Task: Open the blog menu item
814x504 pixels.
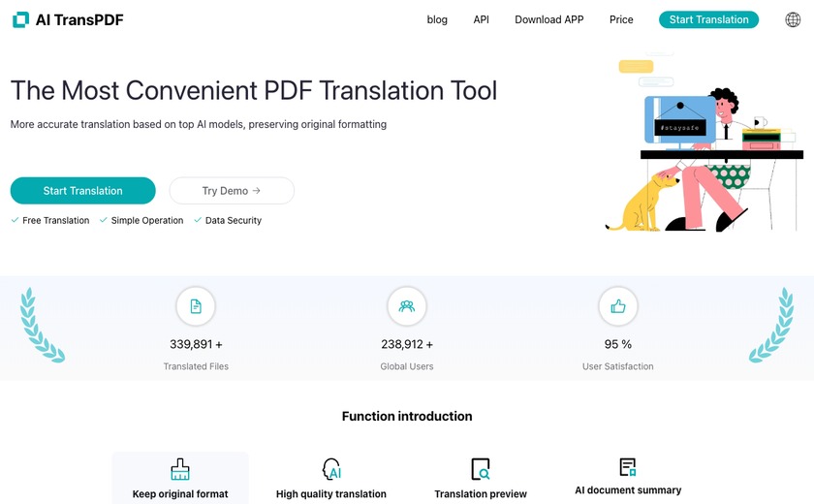Action: pyautogui.click(x=437, y=19)
